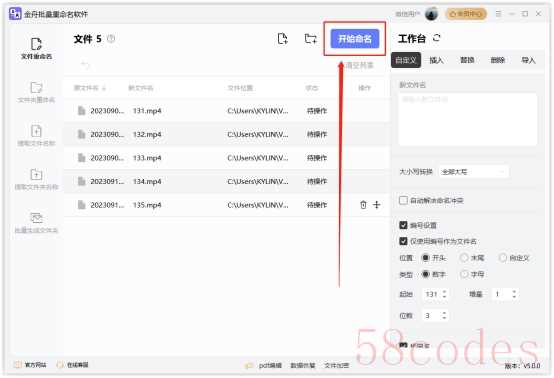This screenshot has height=378, width=554.
Task: Open the file rename sidebar icon
Action: [x=36, y=48]
